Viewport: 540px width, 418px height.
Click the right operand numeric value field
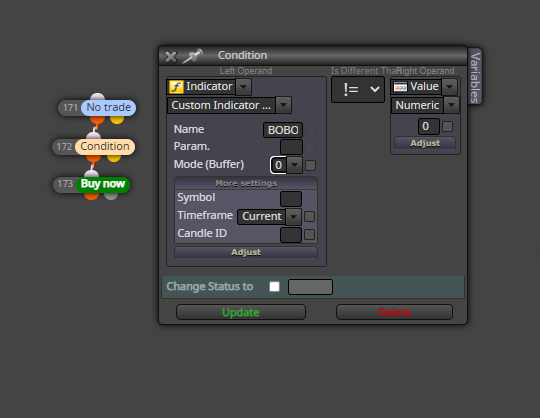tap(429, 126)
